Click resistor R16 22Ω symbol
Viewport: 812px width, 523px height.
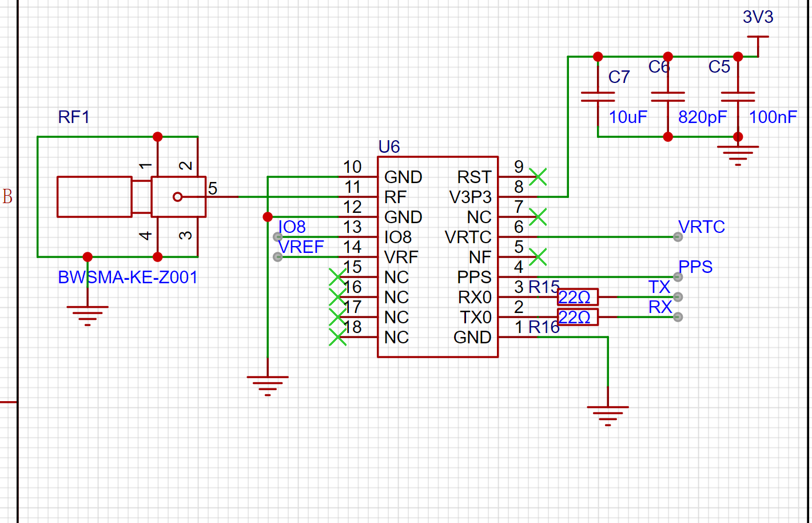578,317
